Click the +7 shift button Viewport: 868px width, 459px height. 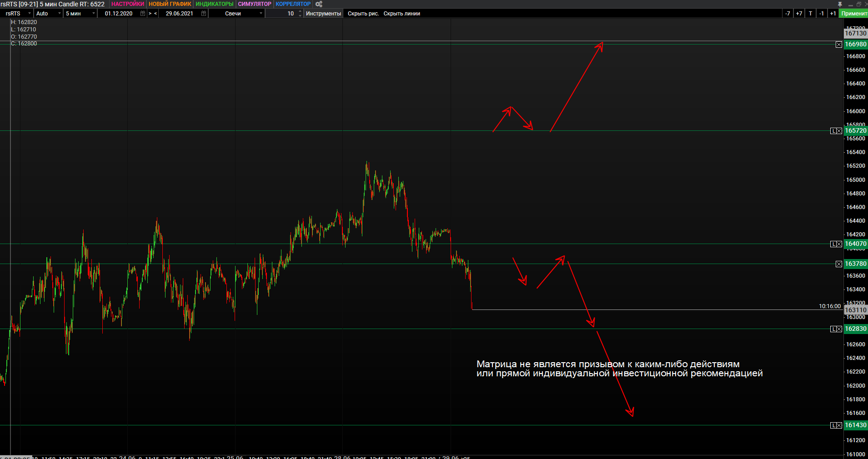[799, 14]
